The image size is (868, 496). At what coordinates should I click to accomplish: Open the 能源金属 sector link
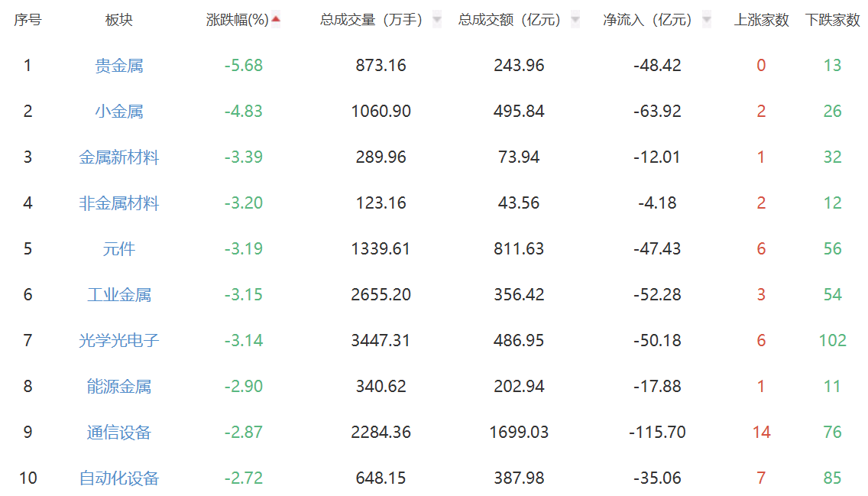pos(119,387)
